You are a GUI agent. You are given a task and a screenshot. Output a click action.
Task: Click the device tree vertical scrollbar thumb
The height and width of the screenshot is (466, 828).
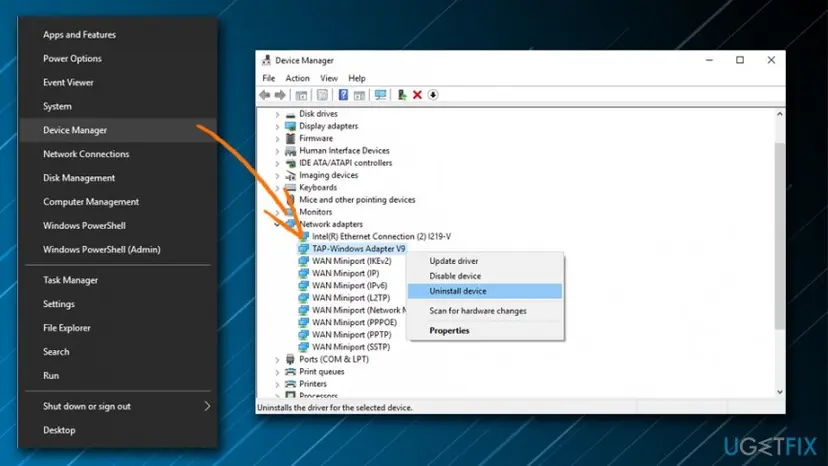coord(779,236)
